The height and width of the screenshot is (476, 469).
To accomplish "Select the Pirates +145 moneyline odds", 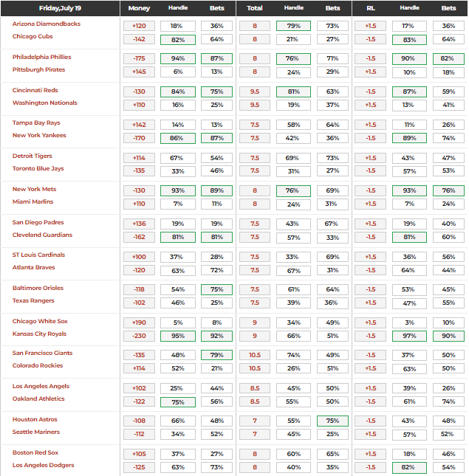I will click(x=139, y=72).
